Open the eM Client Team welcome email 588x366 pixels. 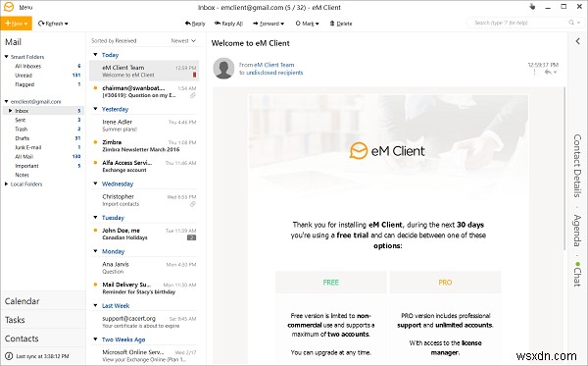point(144,71)
